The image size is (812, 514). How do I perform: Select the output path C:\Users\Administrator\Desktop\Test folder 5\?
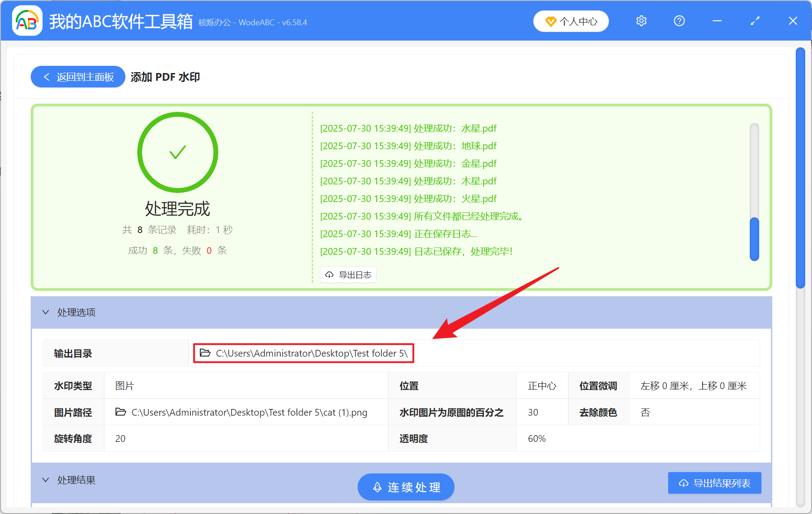pos(311,353)
